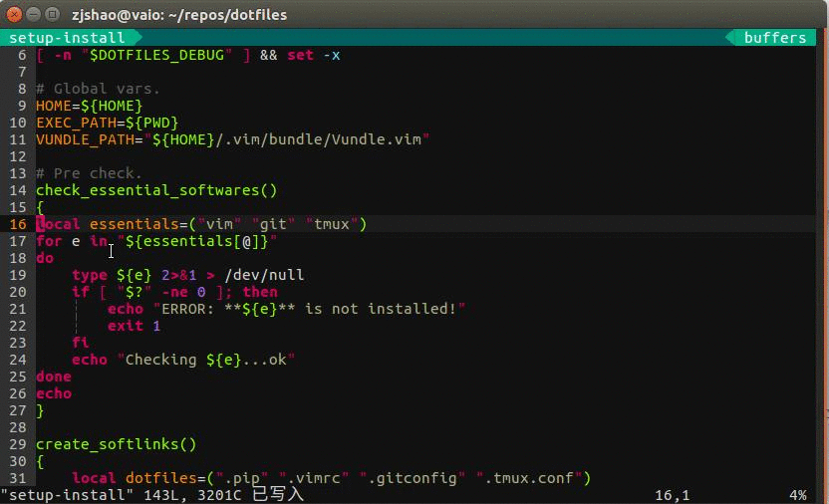The image size is (829, 504).
Task: Click the dotfiles array variable name
Action: [x=161, y=478]
